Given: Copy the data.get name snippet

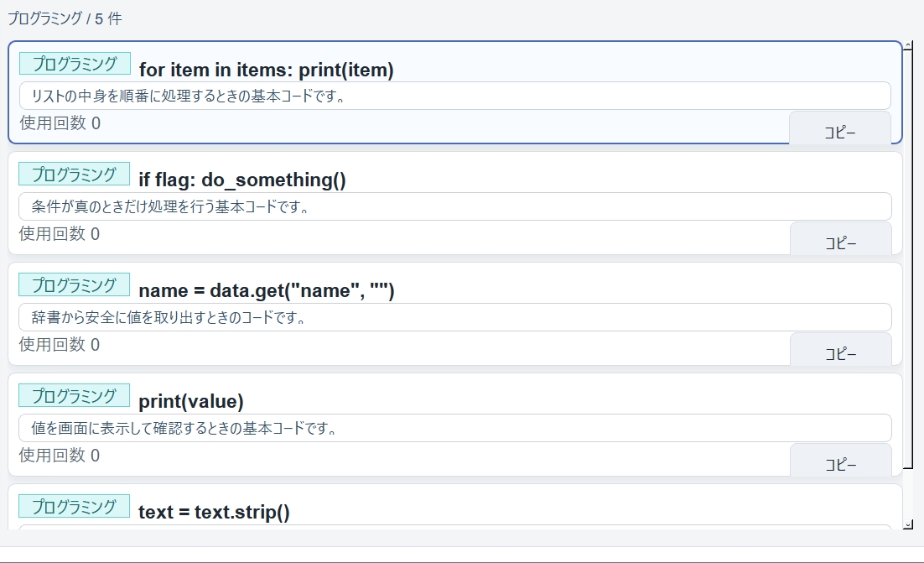Looking at the screenshot, I should 840,350.
